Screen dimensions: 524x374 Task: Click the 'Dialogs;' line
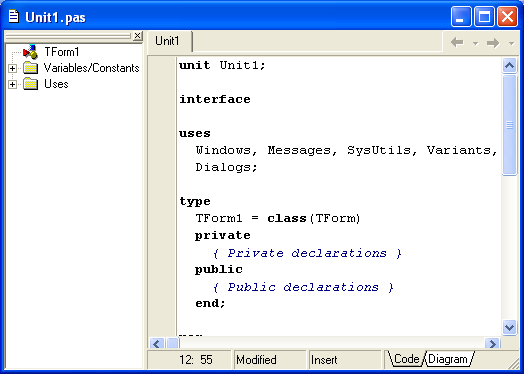(x=226, y=167)
